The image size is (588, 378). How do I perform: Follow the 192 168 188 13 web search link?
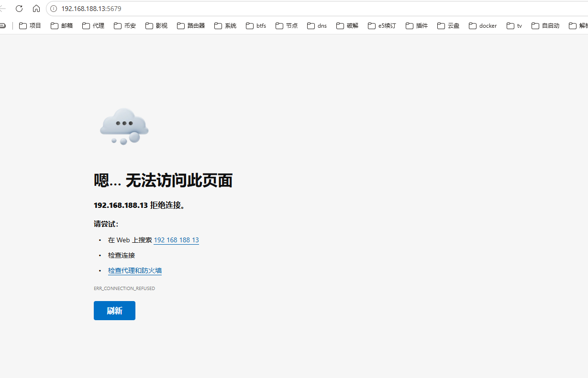tap(176, 240)
